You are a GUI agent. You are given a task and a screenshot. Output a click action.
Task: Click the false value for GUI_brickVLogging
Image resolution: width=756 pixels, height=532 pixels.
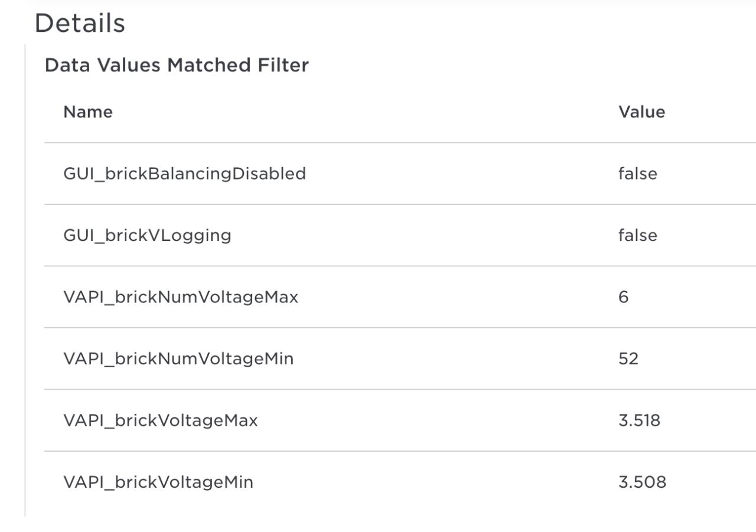coord(637,235)
